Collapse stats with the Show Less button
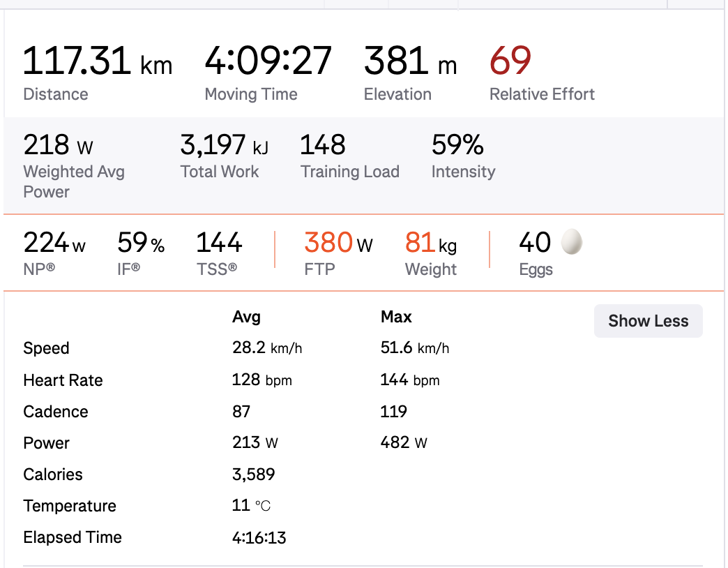This screenshot has height=568, width=728. pos(648,321)
